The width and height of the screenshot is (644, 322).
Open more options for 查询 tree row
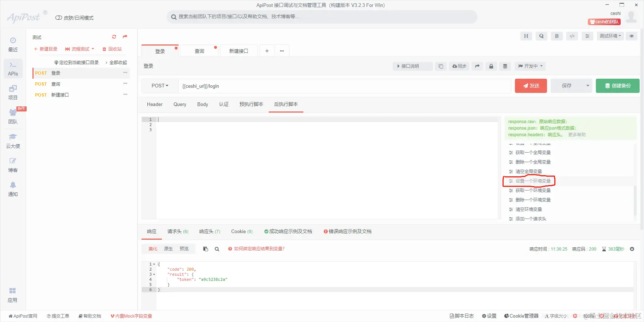pos(125,84)
